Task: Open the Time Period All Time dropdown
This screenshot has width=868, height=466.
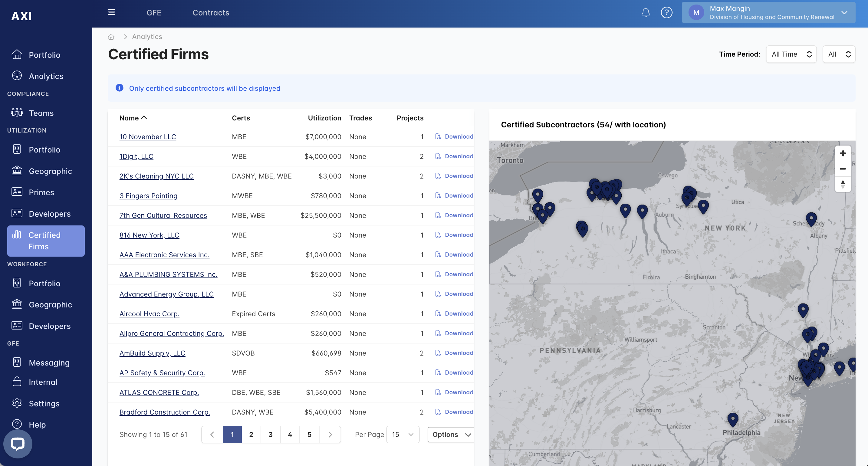Action: pyautogui.click(x=791, y=54)
